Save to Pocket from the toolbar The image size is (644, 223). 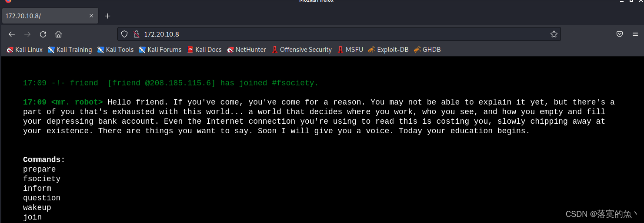coord(620,34)
